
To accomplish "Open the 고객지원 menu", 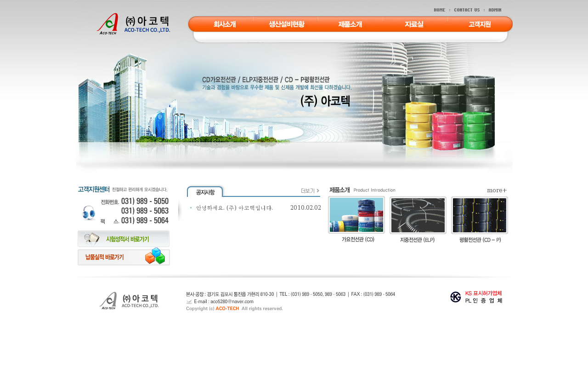I will tap(480, 24).
